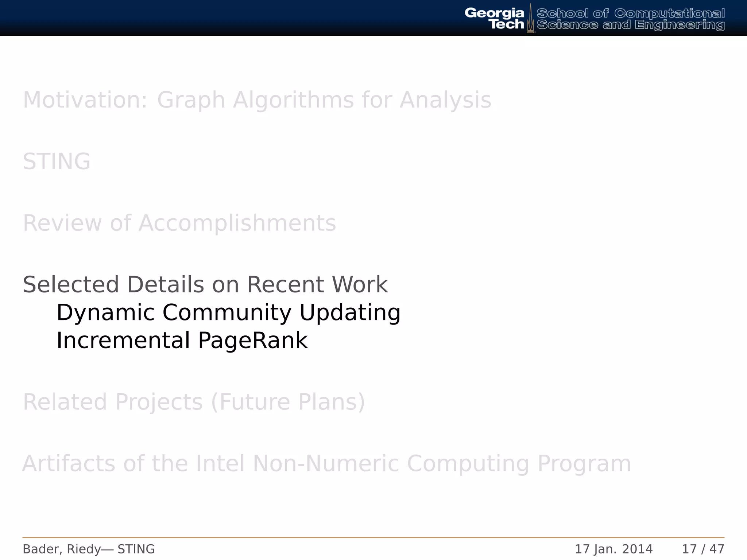
Task: Open Incremental PageRank subsection
Action: pos(182,341)
